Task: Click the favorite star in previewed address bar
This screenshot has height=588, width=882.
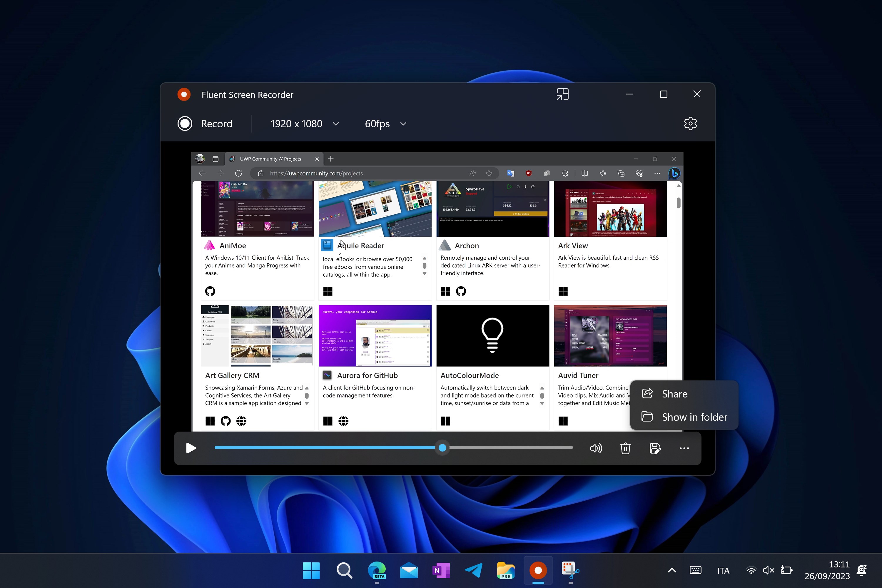Action: pos(489,173)
